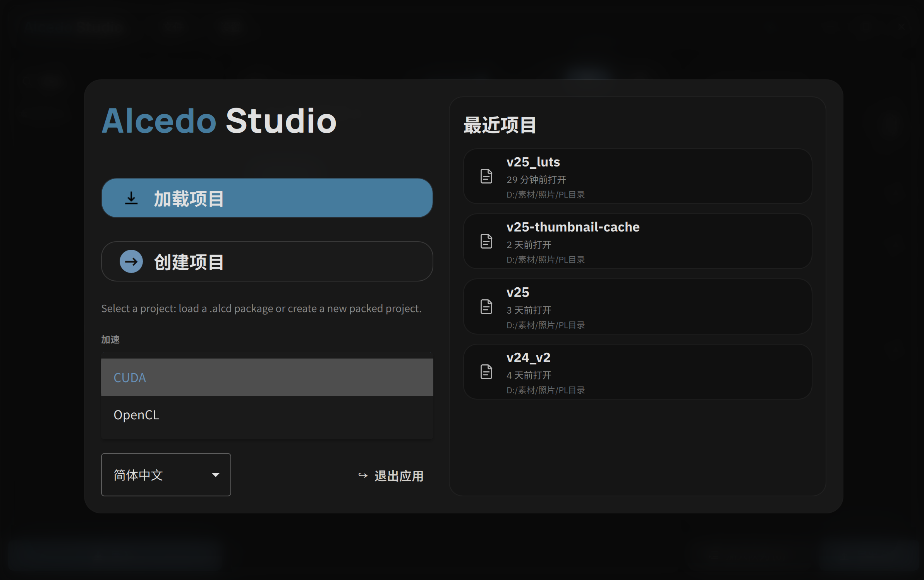The height and width of the screenshot is (580, 924).
Task: Click the 加载项目 button
Action: [x=267, y=198]
